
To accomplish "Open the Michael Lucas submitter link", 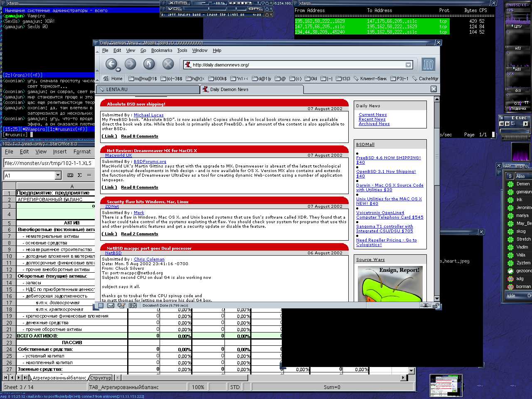I will 148,115.
